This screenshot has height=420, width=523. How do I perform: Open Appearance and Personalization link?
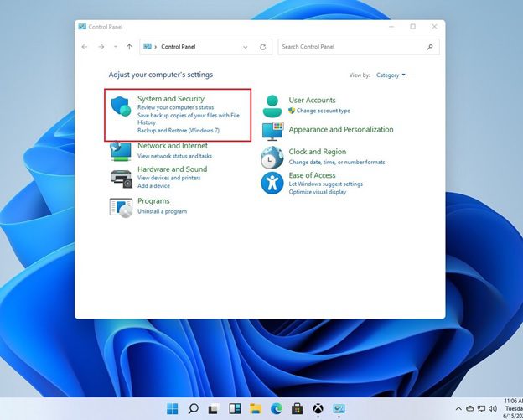click(341, 129)
